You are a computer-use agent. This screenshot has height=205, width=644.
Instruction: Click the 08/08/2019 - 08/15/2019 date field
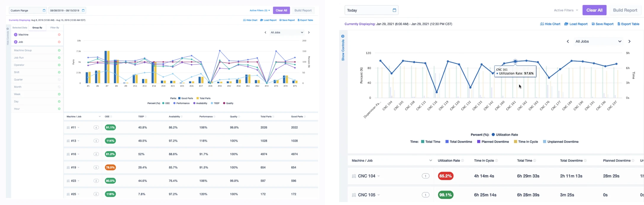click(67, 10)
